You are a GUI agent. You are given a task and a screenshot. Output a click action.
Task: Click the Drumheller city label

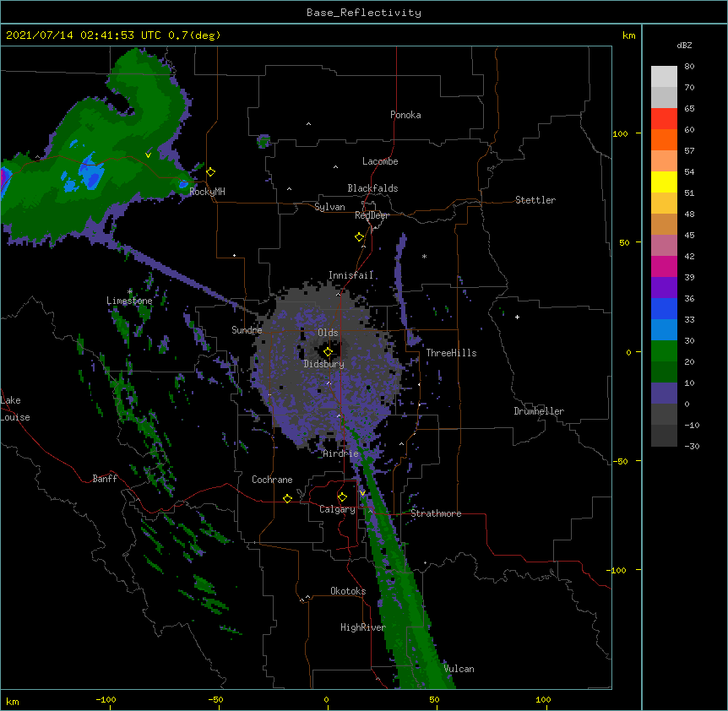coord(539,411)
